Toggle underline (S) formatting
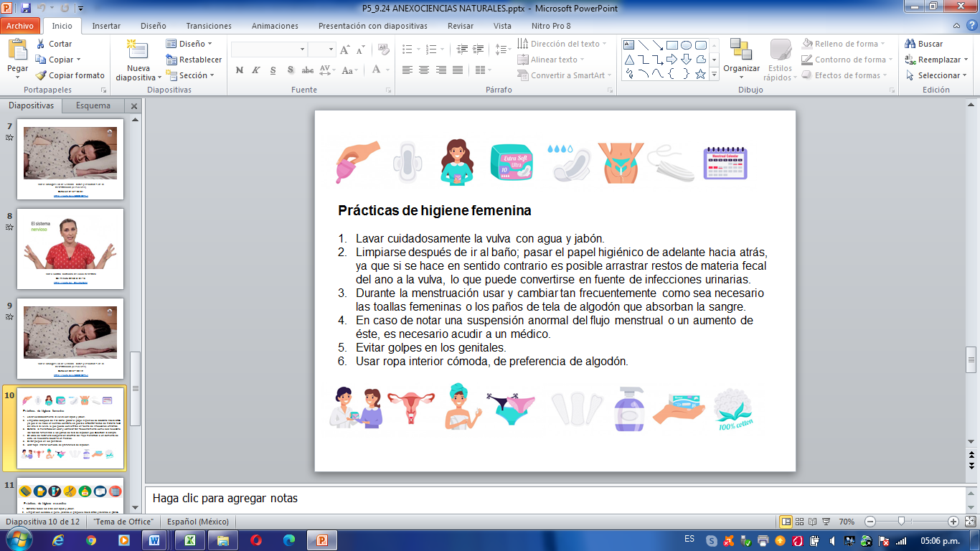This screenshot has height=551, width=980. click(273, 70)
